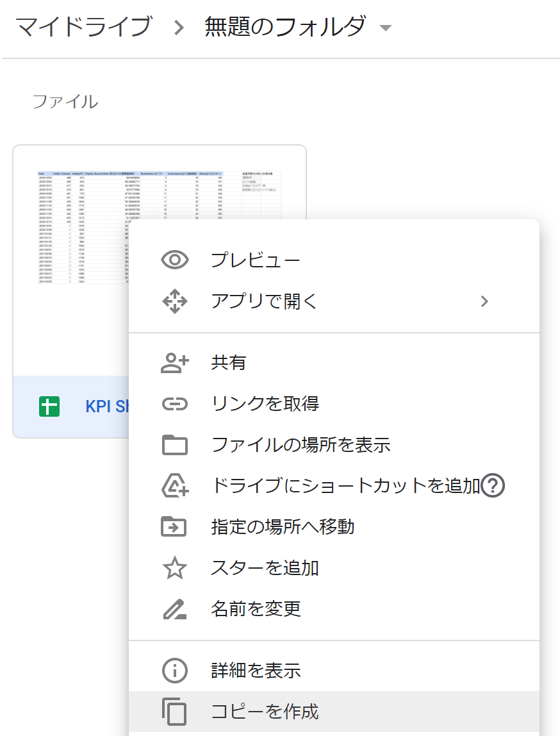
Task: Open the 無題のフォルダ dropdown arrow
Action: tap(385, 27)
